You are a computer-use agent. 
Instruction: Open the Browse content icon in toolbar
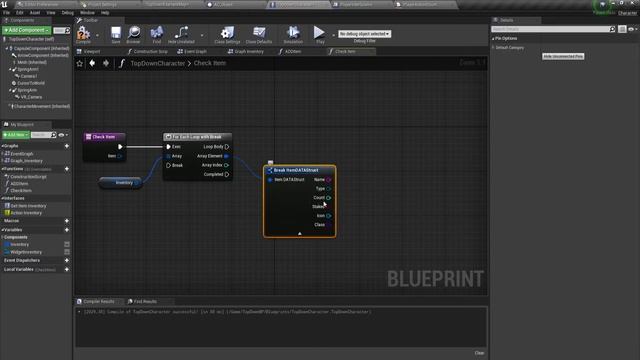[x=133, y=33]
